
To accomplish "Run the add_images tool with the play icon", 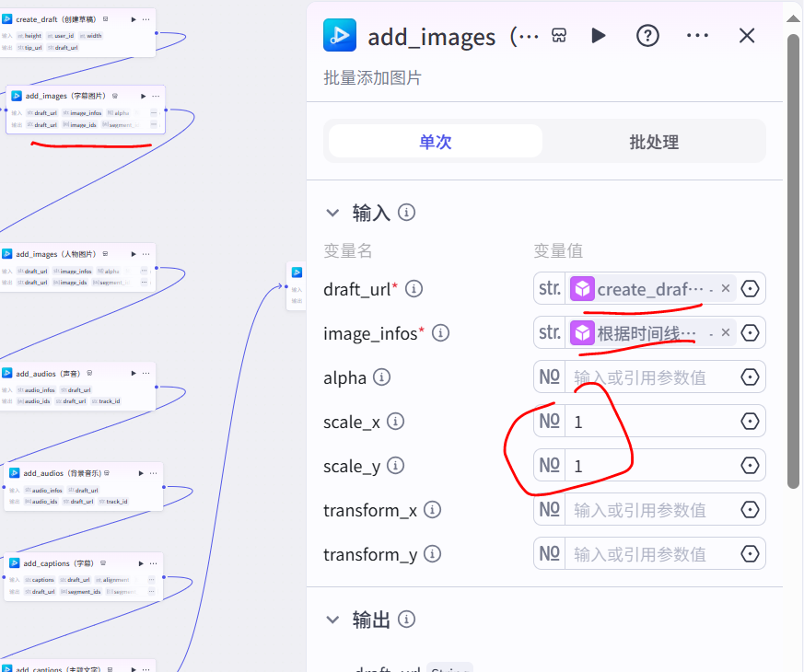I will (x=599, y=35).
